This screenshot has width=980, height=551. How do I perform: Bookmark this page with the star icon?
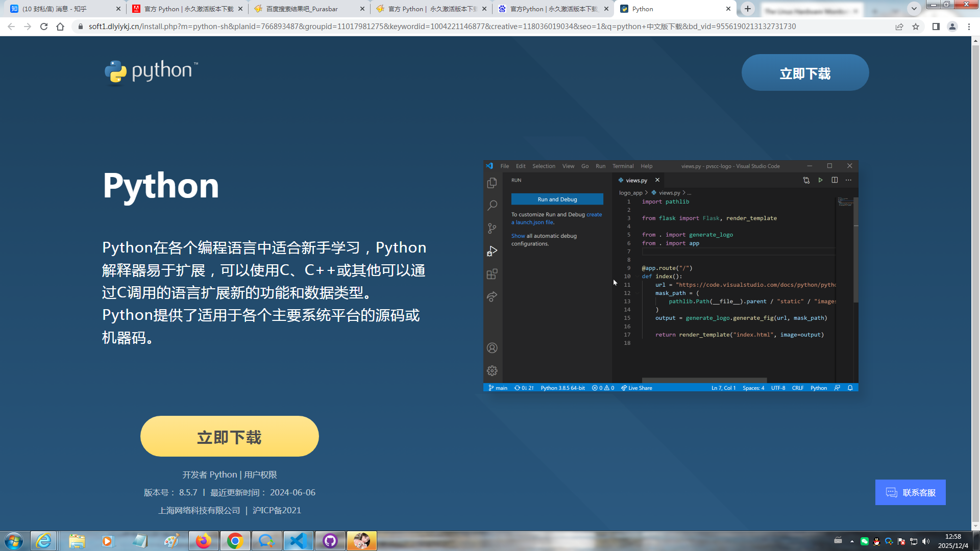(916, 27)
